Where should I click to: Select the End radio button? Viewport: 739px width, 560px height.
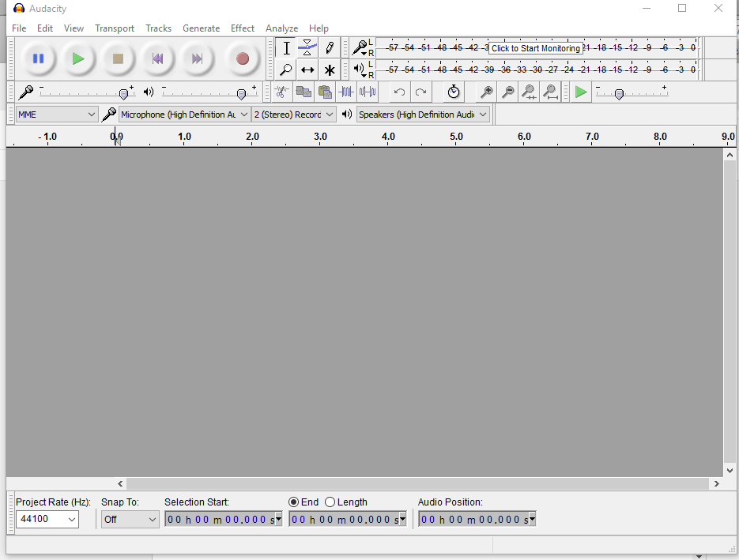[293, 502]
